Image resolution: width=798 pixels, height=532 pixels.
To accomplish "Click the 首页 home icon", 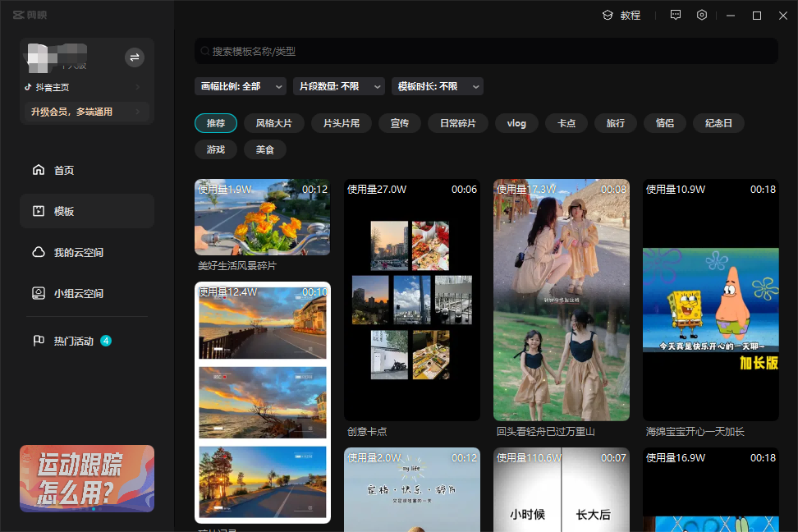I will click(x=39, y=169).
